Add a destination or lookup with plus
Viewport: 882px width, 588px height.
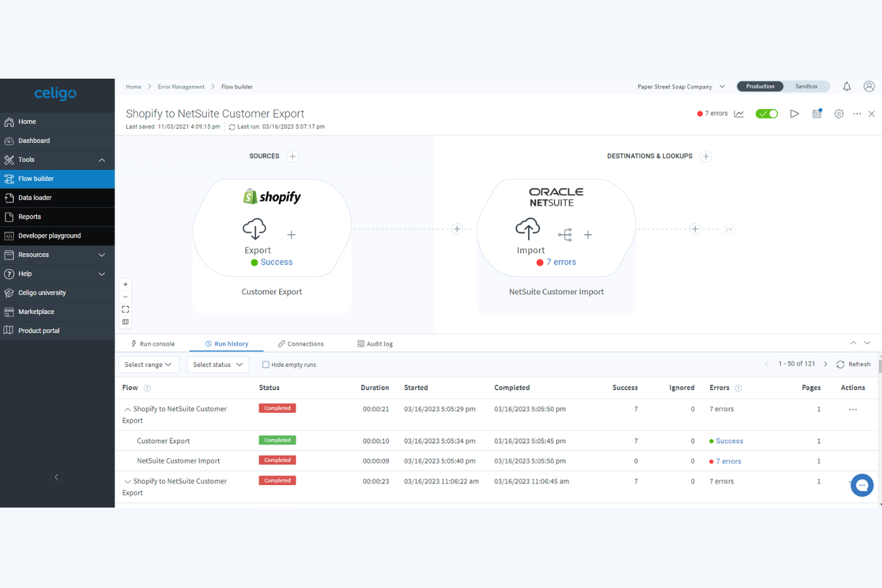706,157
